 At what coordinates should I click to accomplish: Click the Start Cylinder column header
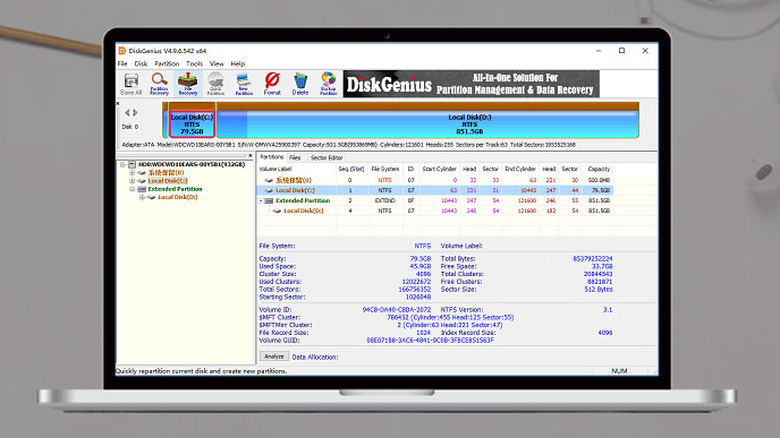pos(439,169)
